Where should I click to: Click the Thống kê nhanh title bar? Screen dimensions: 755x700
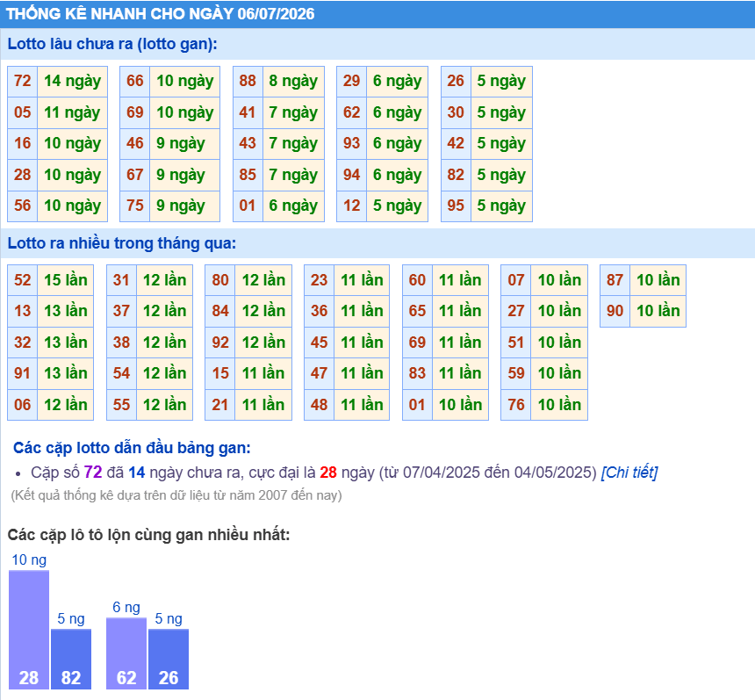pos(377,14)
